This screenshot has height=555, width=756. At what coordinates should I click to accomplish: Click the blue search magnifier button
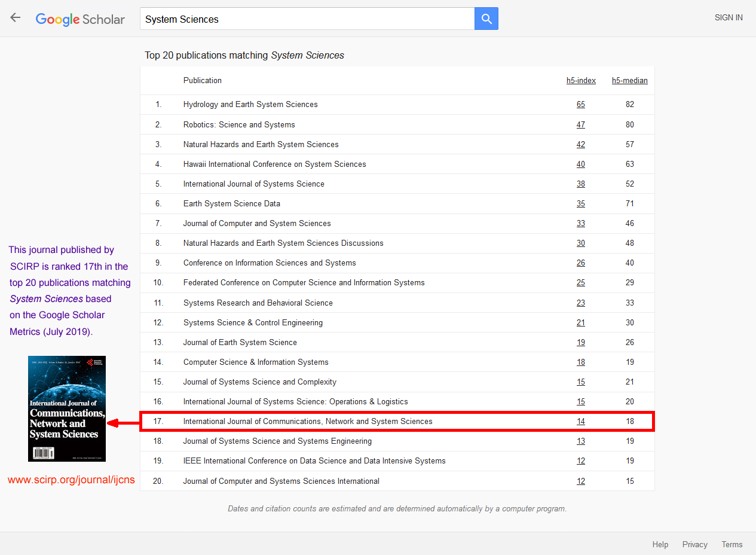[x=486, y=19]
